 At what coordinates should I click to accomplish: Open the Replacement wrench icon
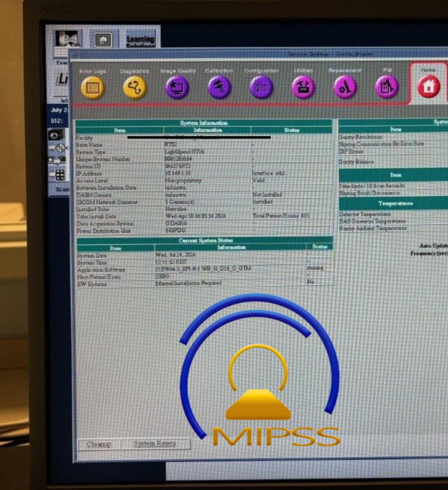[x=345, y=88]
